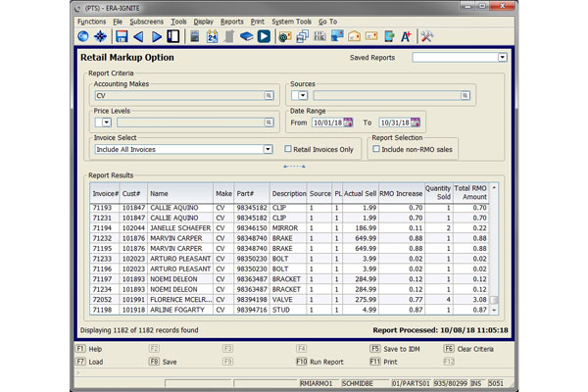Click the To date input field

click(394, 122)
